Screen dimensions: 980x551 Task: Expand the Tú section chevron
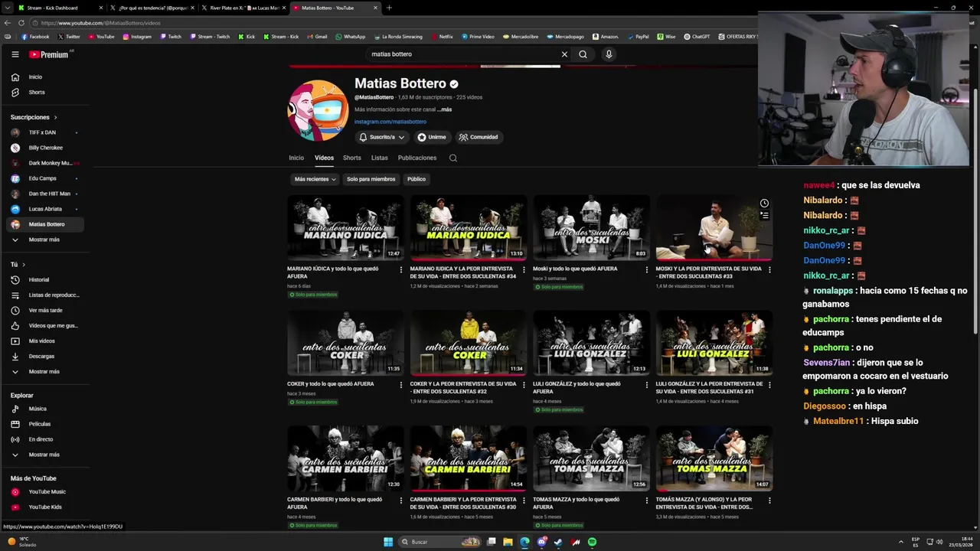[x=23, y=264]
